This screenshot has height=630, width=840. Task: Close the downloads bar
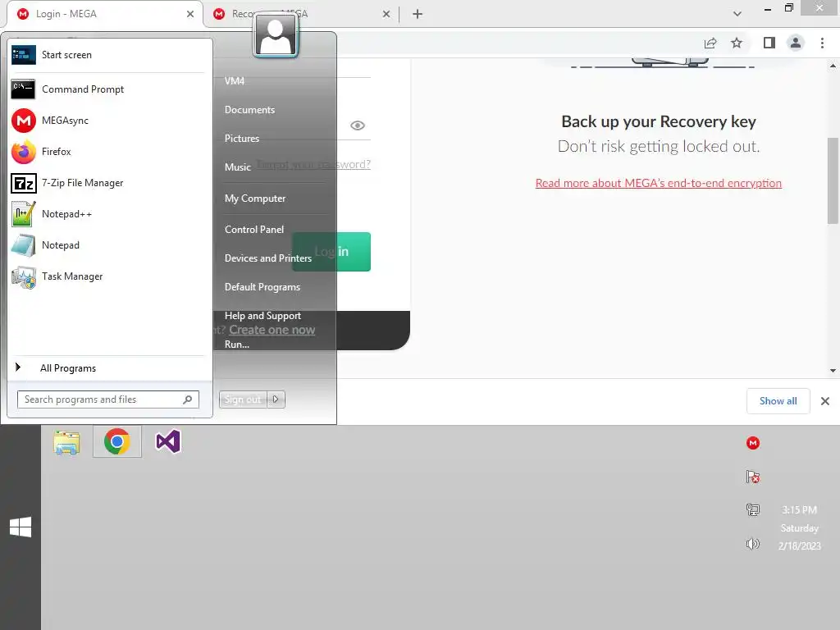(x=825, y=400)
